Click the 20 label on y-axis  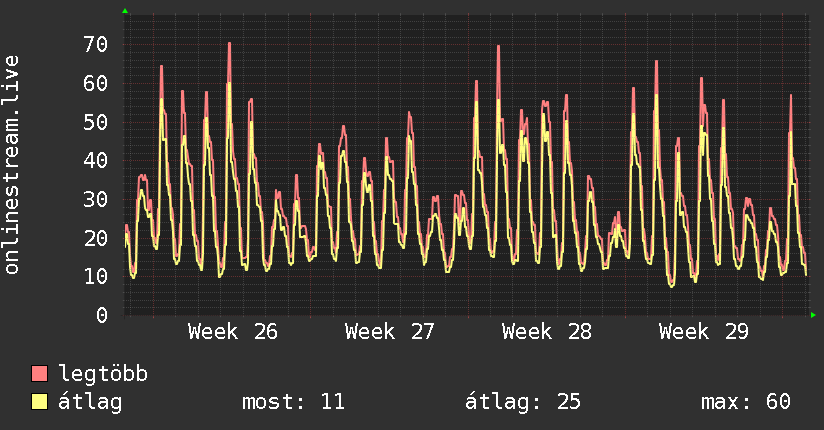pos(96,238)
